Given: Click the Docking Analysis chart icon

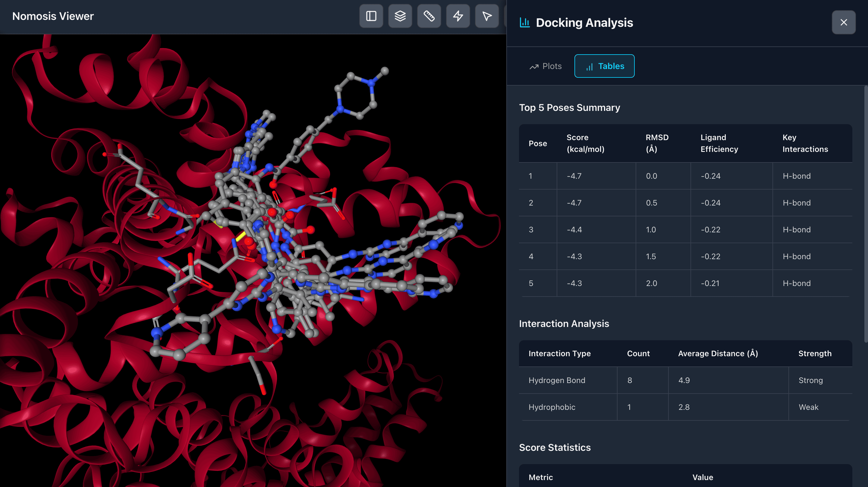Looking at the screenshot, I should 525,23.
